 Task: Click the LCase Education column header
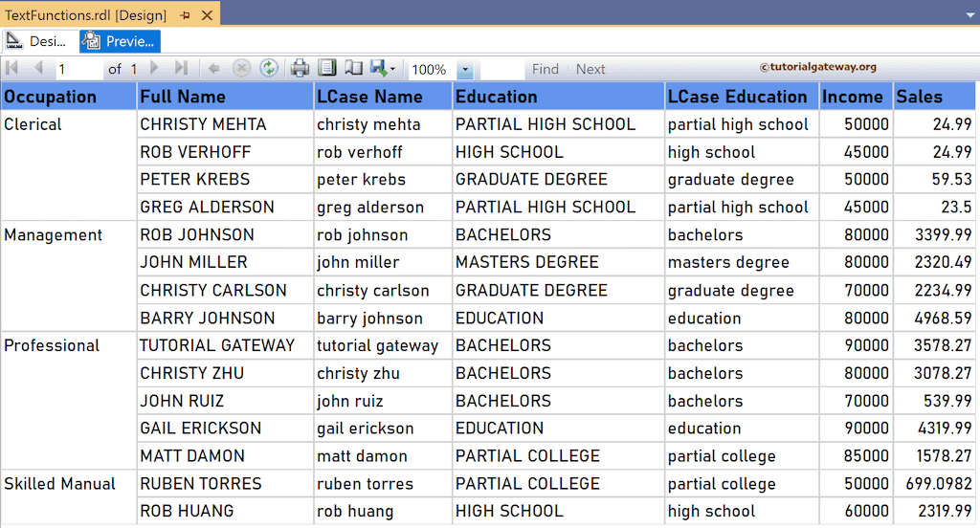coord(742,97)
